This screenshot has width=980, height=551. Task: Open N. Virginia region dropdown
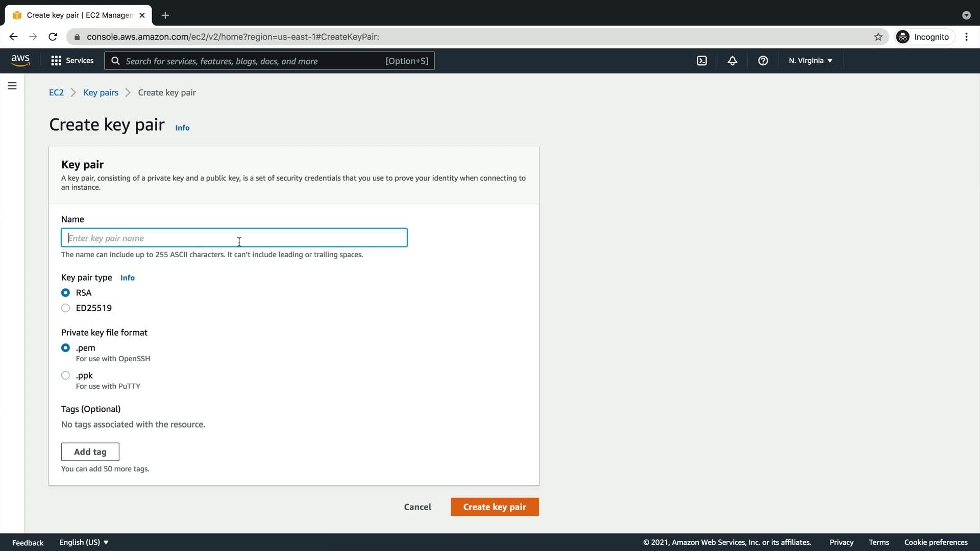[811, 61]
